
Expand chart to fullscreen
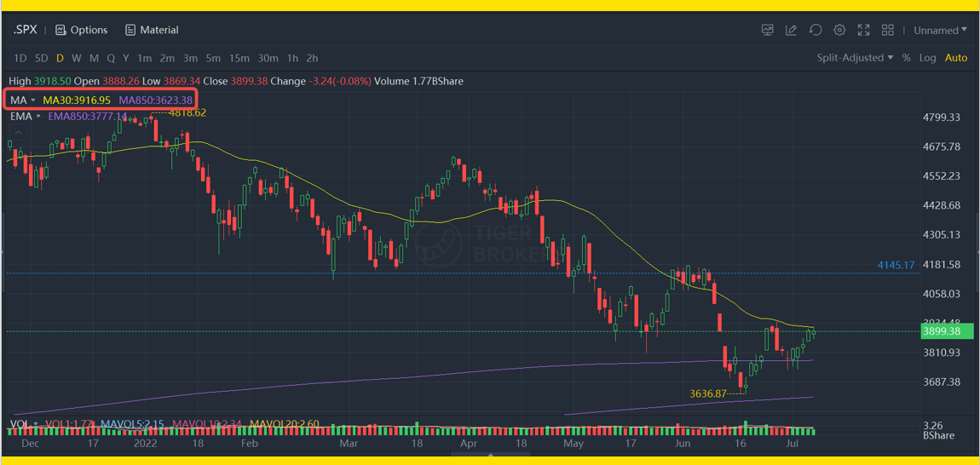click(864, 30)
